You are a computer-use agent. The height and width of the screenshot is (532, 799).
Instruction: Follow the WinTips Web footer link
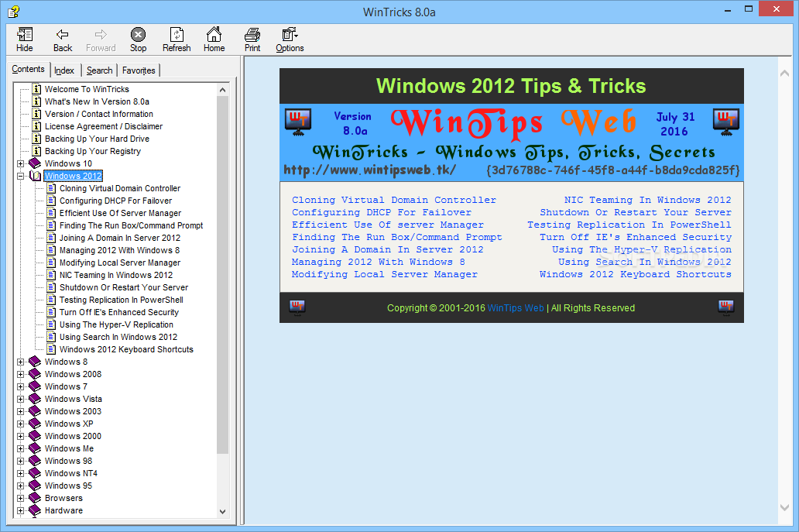[x=516, y=307]
